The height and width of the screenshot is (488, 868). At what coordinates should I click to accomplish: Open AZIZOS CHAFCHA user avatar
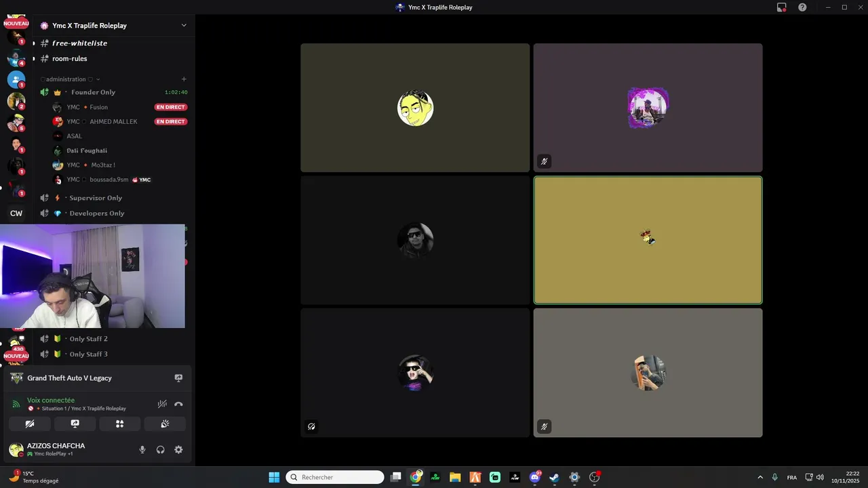[x=16, y=449]
